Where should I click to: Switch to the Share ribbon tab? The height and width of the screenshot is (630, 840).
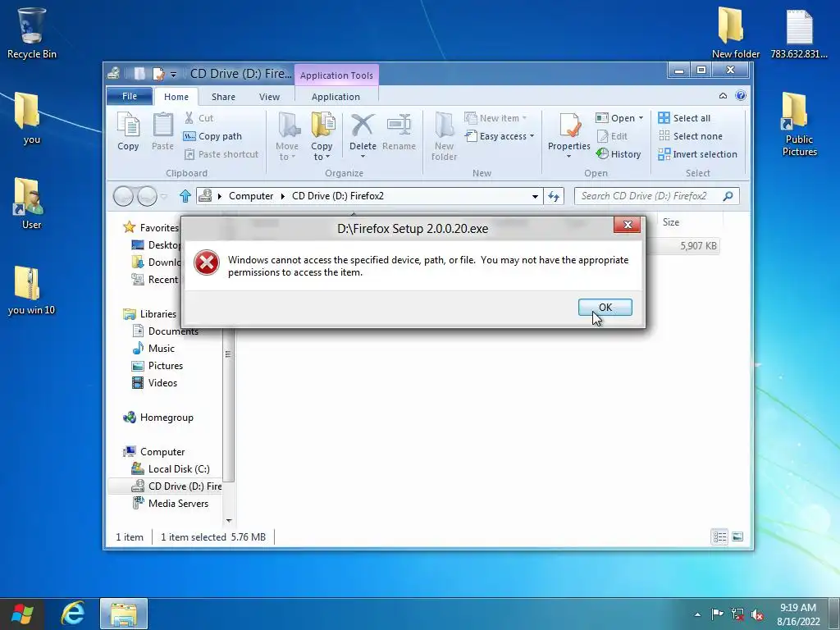(223, 97)
